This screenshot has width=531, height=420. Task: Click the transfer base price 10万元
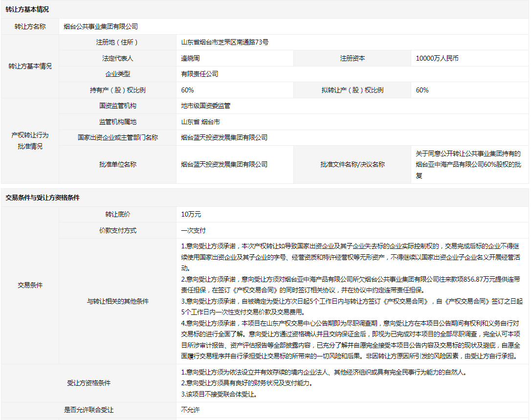(x=191, y=214)
